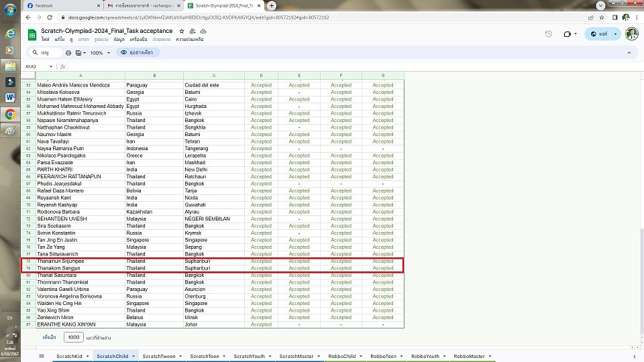Expand the 100% zoom dropdown
644x362 pixels.
click(107, 52)
